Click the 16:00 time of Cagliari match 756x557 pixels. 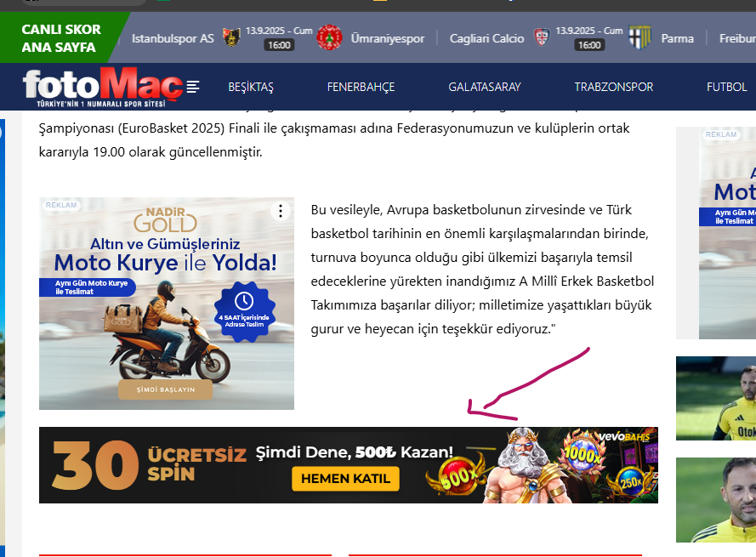click(x=589, y=45)
